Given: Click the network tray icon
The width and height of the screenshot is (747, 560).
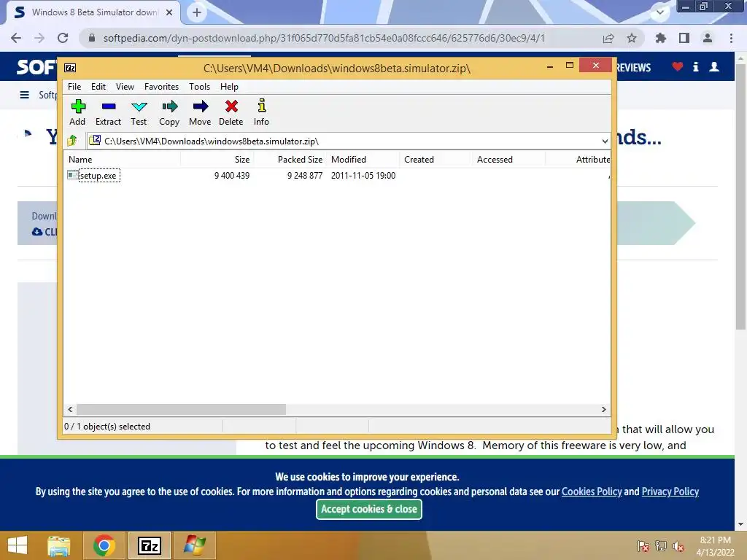Looking at the screenshot, I should coord(661,545).
